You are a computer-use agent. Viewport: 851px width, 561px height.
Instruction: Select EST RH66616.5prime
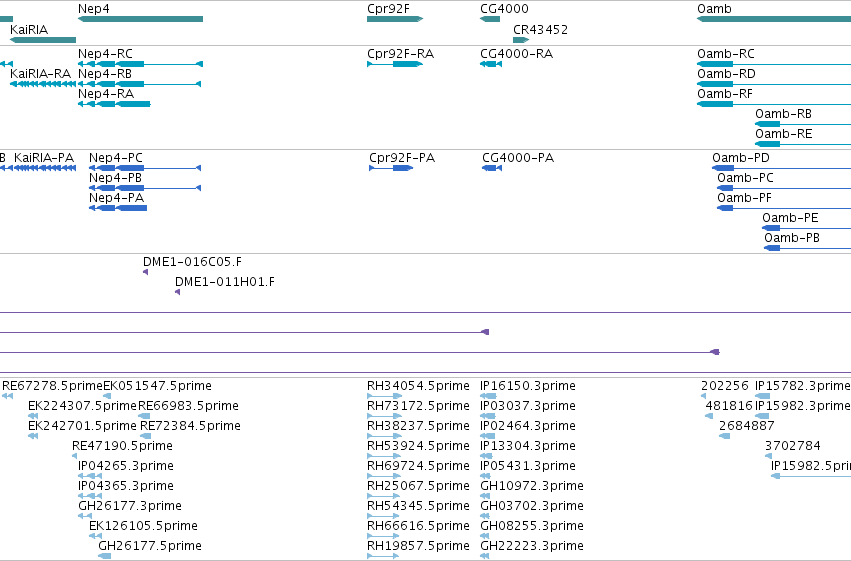tap(384, 536)
